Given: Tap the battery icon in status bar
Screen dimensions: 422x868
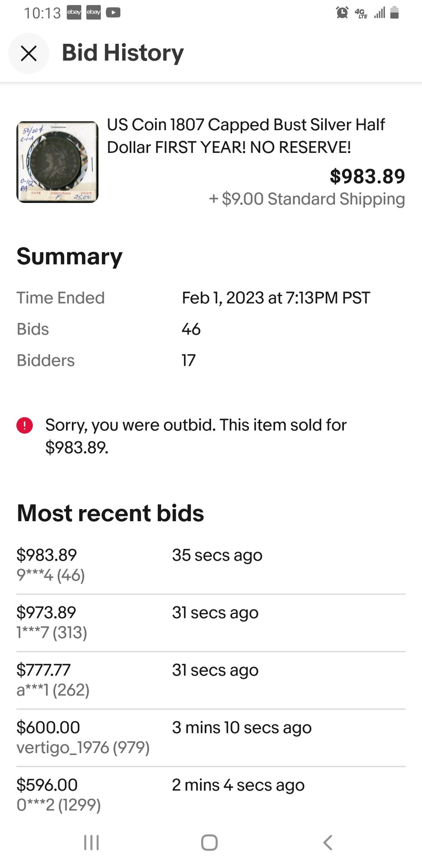Looking at the screenshot, I should coord(394,13).
